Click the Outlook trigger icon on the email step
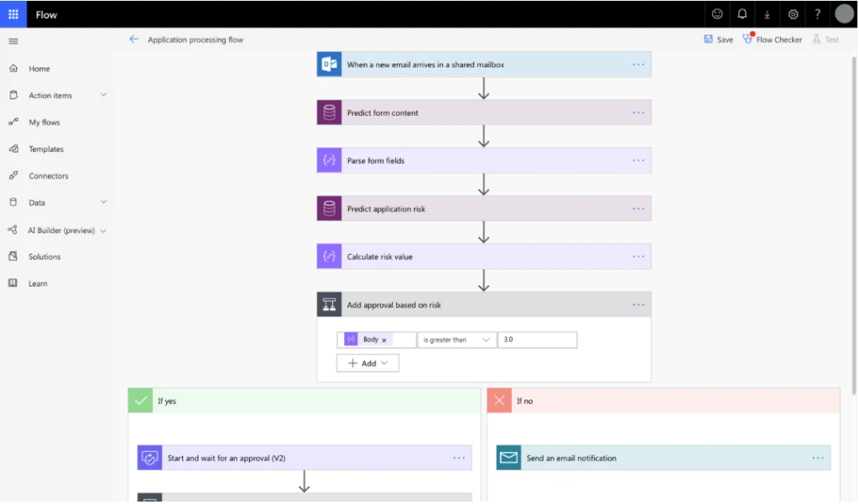 click(x=328, y=64)
